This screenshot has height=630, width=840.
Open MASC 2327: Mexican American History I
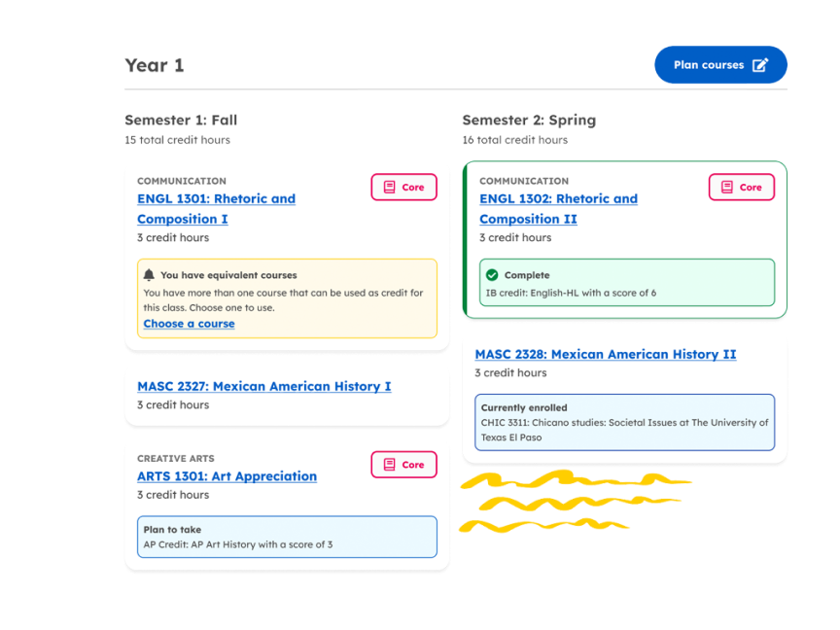(x=263, y=386)
